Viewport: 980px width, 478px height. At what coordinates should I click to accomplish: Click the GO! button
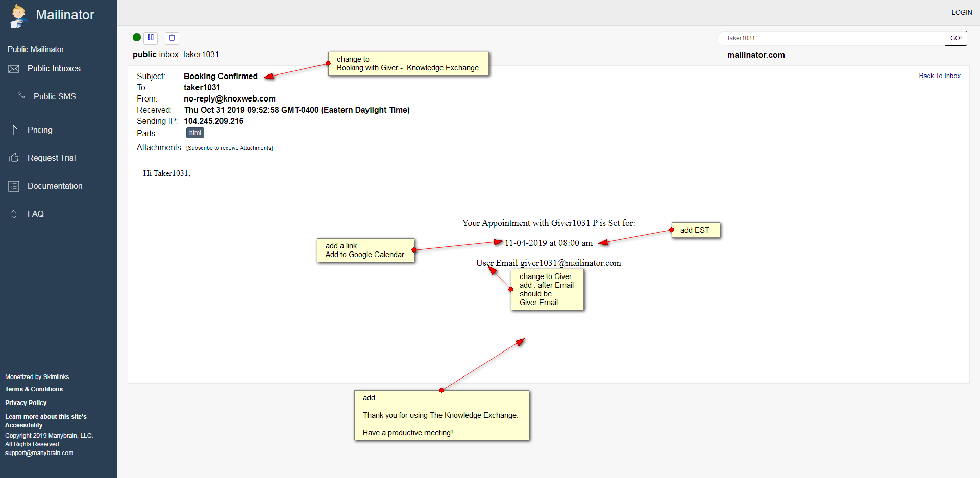956,38
